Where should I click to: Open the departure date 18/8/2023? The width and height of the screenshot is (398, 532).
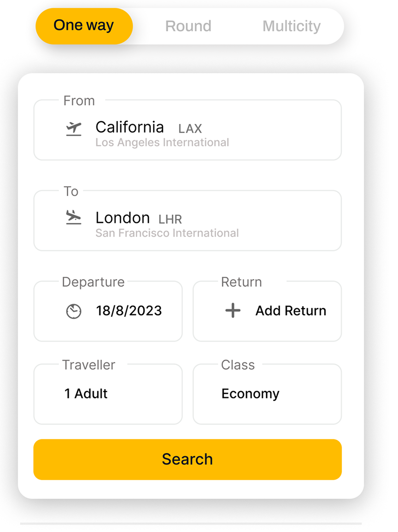click(x=129, y=311)
